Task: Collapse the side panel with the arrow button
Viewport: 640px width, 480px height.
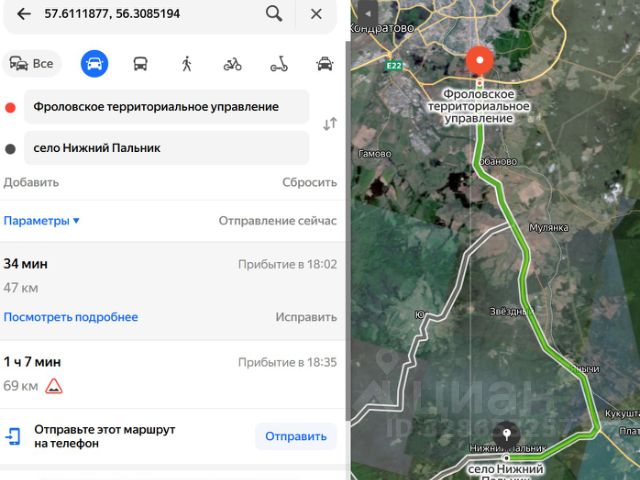Action: (x=368, y=13)
